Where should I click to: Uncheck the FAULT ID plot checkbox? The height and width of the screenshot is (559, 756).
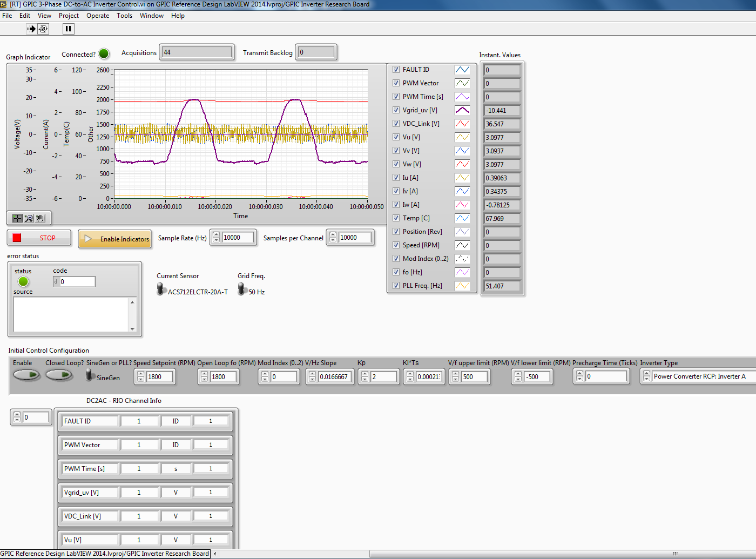tap(396, 70)
